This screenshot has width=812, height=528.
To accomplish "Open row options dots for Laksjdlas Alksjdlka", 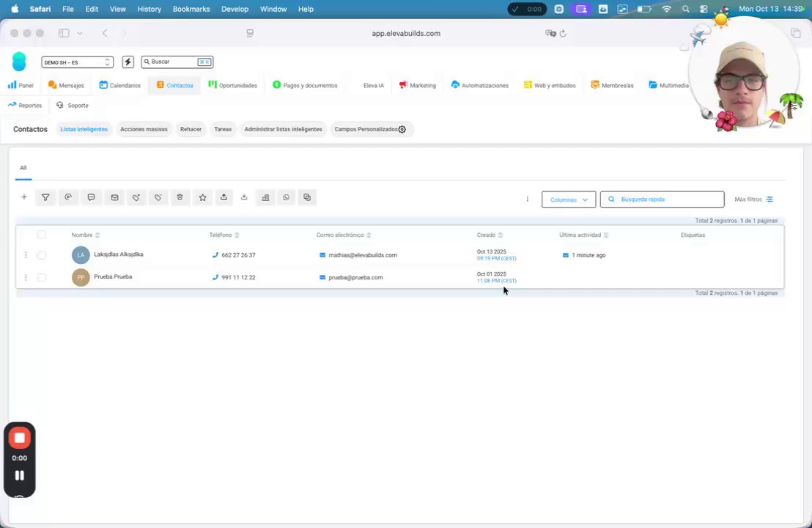I will [x=26, y=255].
